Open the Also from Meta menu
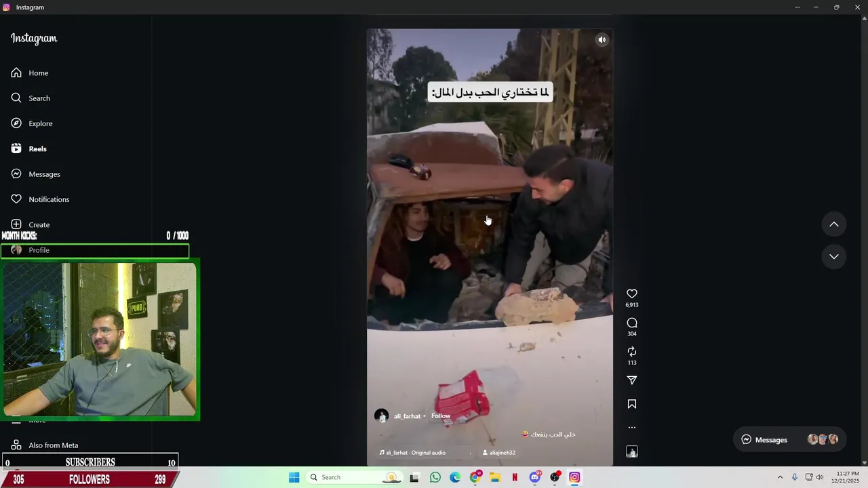The height and width of the screenshot is (488, 868). coord(45,445)
